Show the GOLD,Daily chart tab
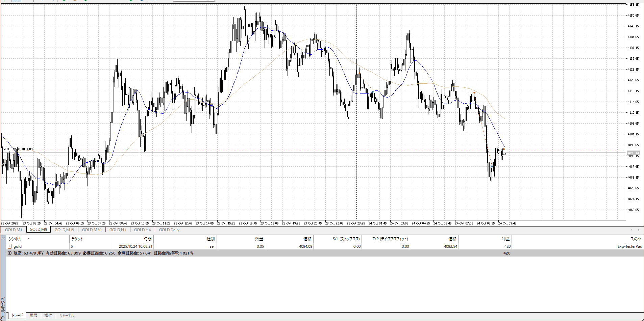 pos(169,230)
